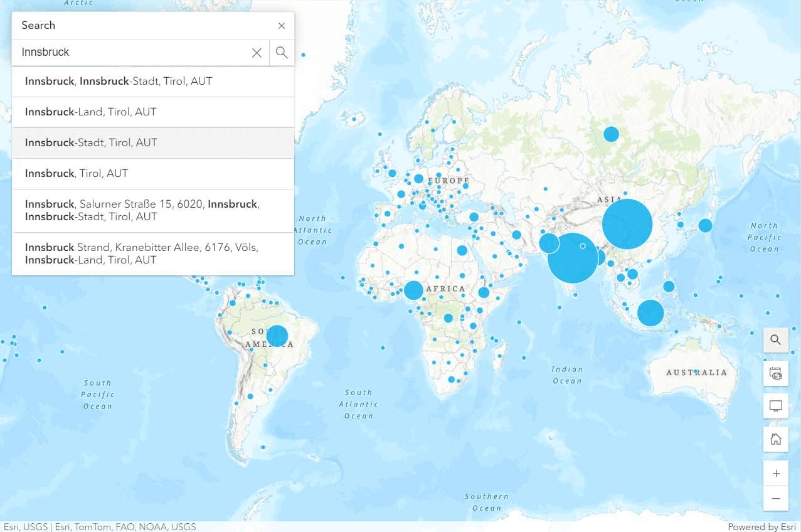The width and height of the screenshot is (801, 532).
Task: Zoom in with the plus button
Action: pyautogui.click(x=775, y=474)
